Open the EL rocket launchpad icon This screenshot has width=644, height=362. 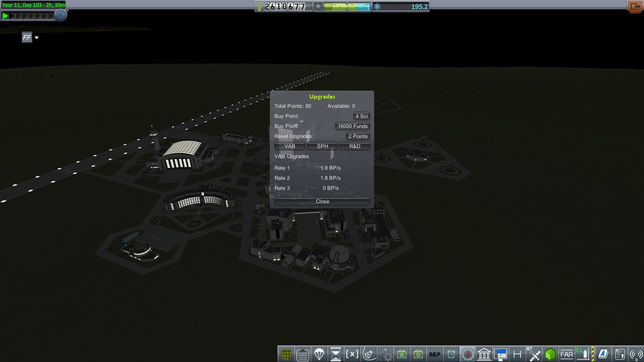[x=583, y=354]
